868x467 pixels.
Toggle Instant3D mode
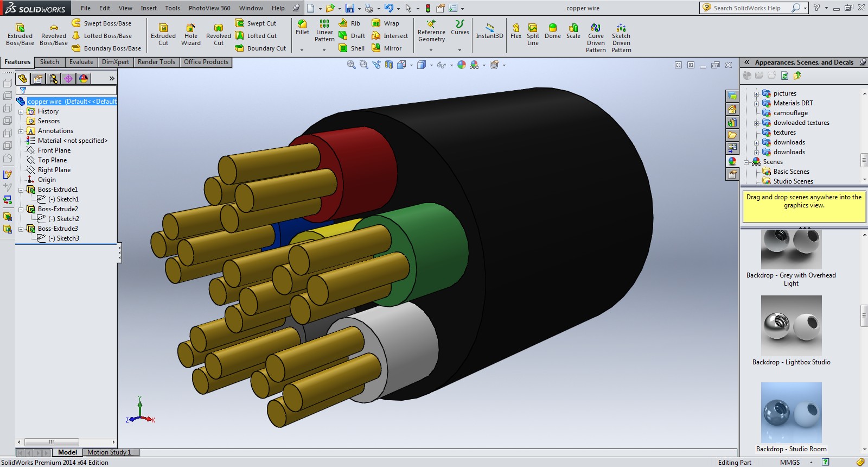coord(489,31)
